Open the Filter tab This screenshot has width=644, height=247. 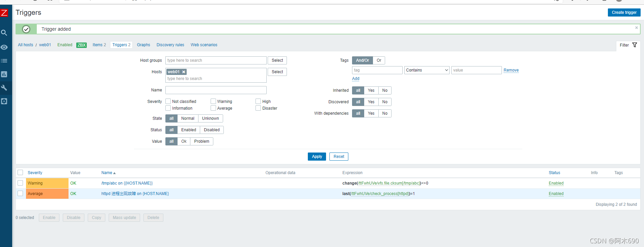click(x=628, y=45)
